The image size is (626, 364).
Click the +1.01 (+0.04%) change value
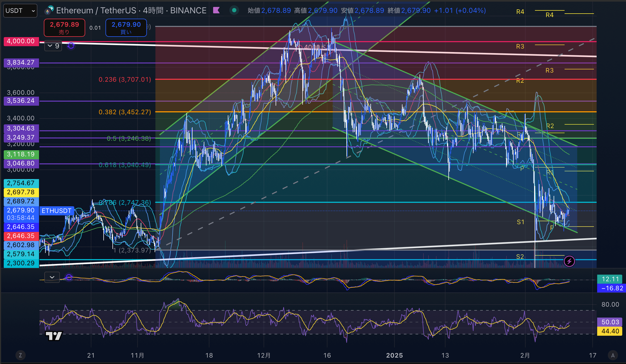460,11
